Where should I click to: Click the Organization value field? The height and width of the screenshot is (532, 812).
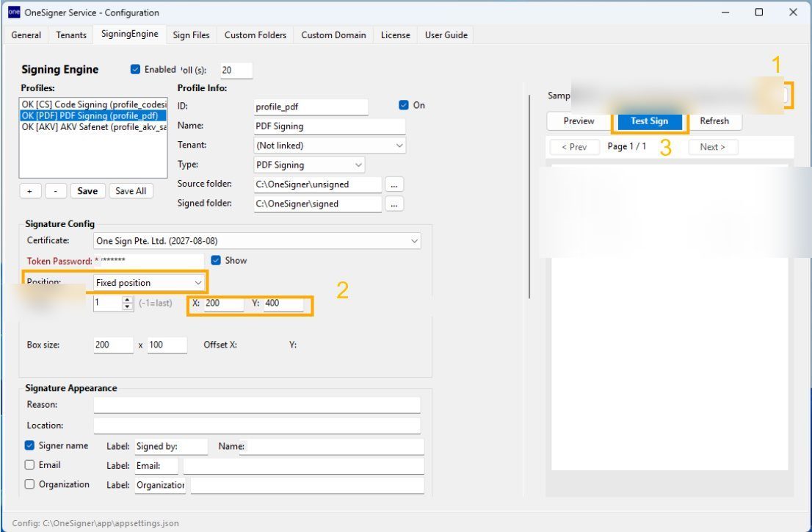click(x=308, y=485)
